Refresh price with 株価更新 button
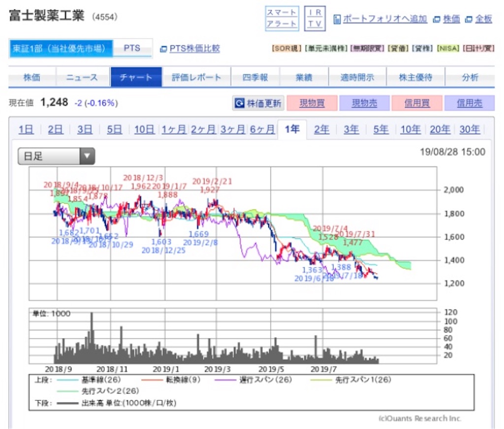 pyautogui.click(x=258, y=103)
